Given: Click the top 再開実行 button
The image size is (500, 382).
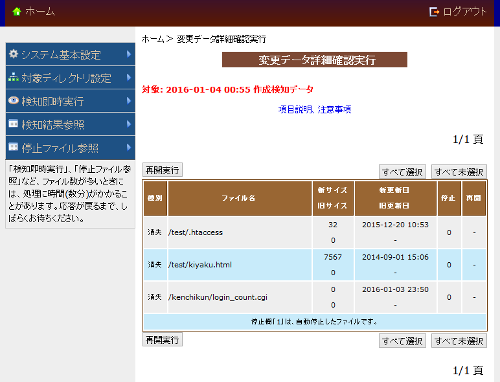Looking at the screenshot, I should coord(162,170).
